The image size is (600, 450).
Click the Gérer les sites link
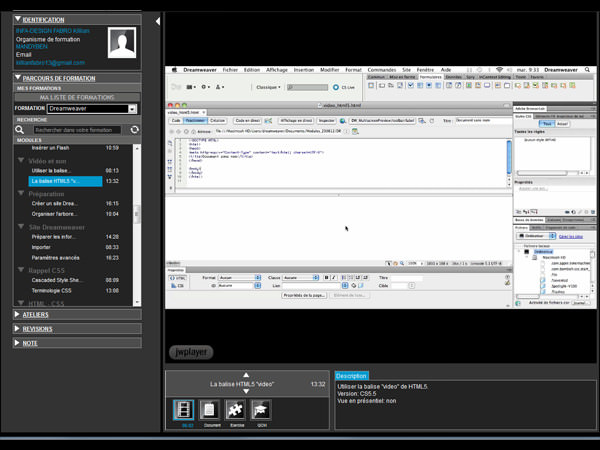(571, 236)
